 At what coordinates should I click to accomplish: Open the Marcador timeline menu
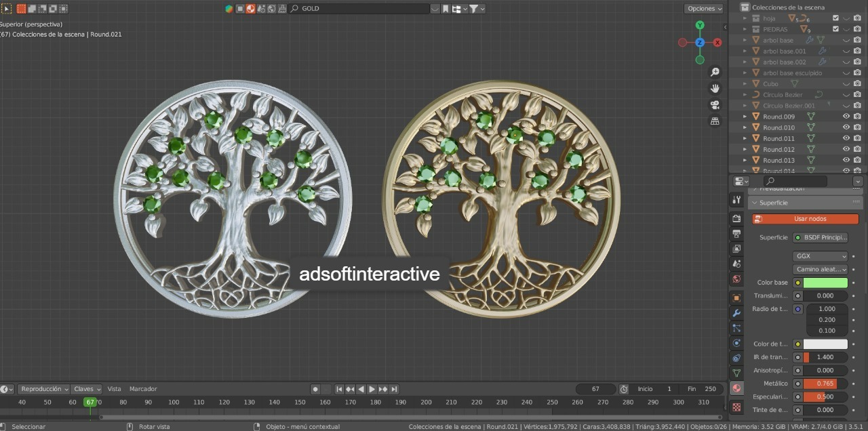(143, 389)
